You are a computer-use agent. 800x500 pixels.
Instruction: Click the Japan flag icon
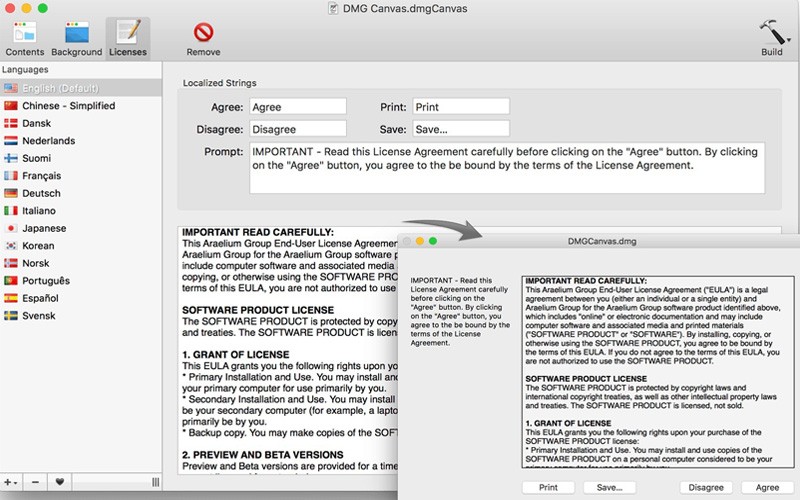[11, 228]
